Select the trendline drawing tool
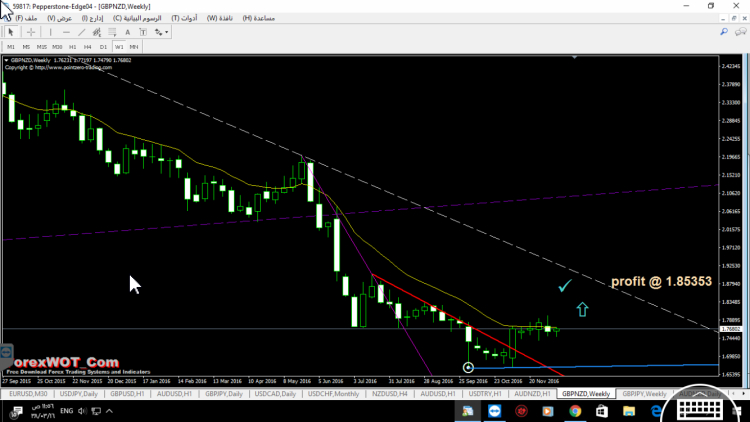Viewport: 750px width, 422px height. pos(82,32)
